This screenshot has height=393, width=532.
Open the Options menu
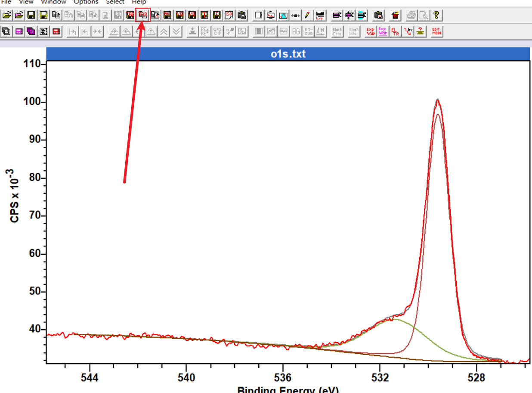(86, 2)
